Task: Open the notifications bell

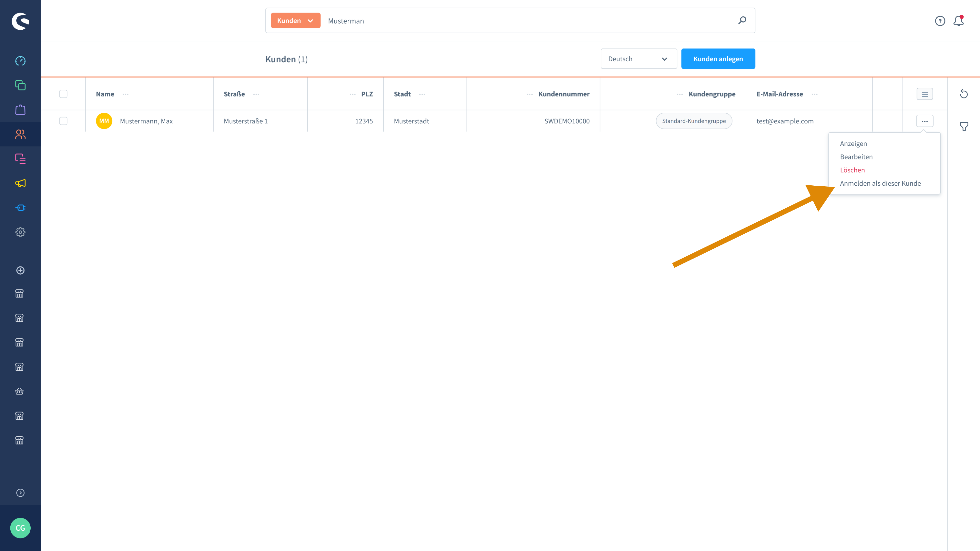Action: 959,21
